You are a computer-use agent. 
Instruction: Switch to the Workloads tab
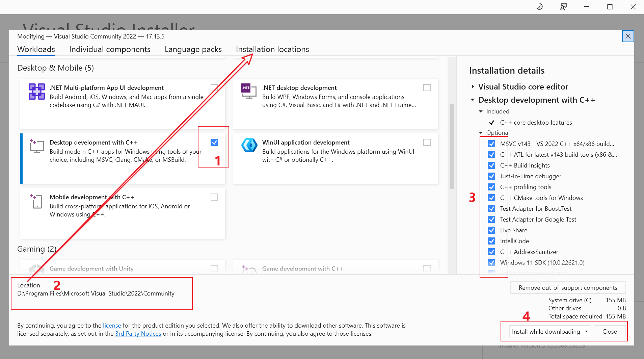[x=36, y=49]
